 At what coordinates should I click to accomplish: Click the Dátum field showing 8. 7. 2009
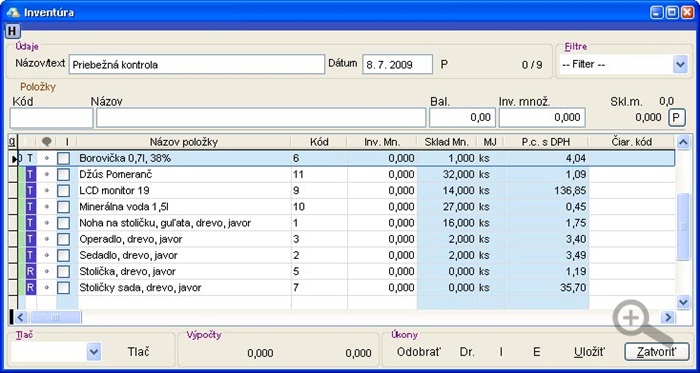[397, 65]
